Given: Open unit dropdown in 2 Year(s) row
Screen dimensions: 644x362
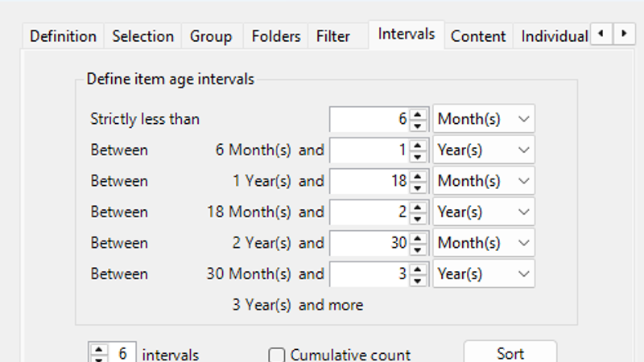Looking at the screenshot, I should pyautogui.click(x=484, y=243).
